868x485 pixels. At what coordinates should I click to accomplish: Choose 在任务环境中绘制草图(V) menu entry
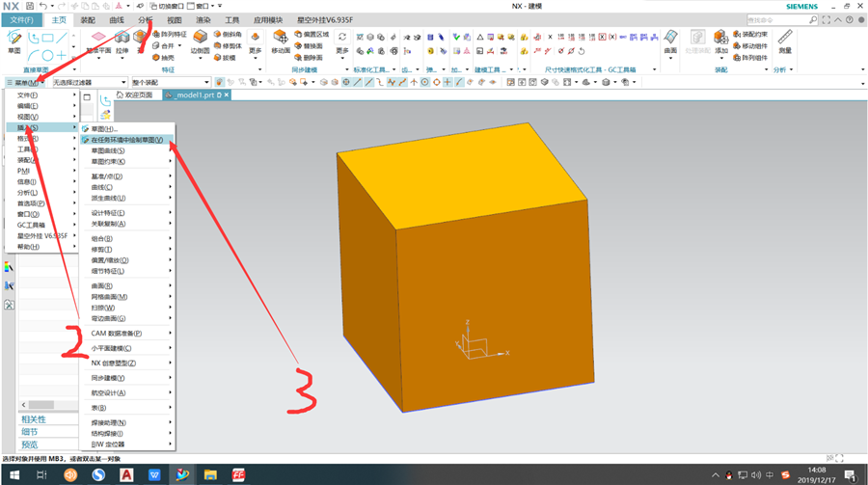[x=128, y=140]
